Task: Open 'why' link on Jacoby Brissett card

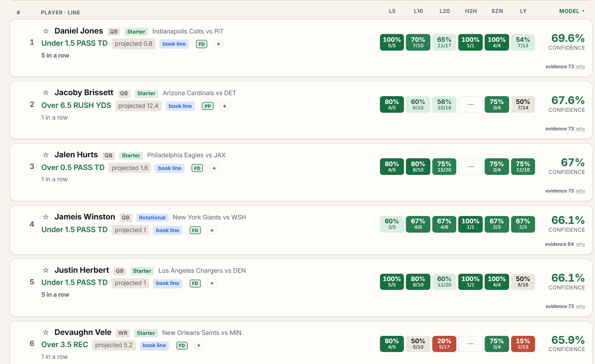Action: point(580,129)
